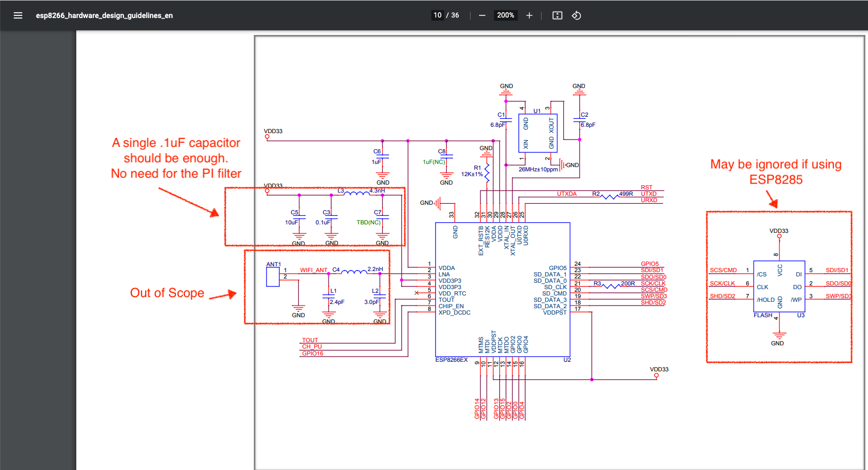Click the URXD signal label
This screenshot has height=470, width=868.
[x=649, y=200]
